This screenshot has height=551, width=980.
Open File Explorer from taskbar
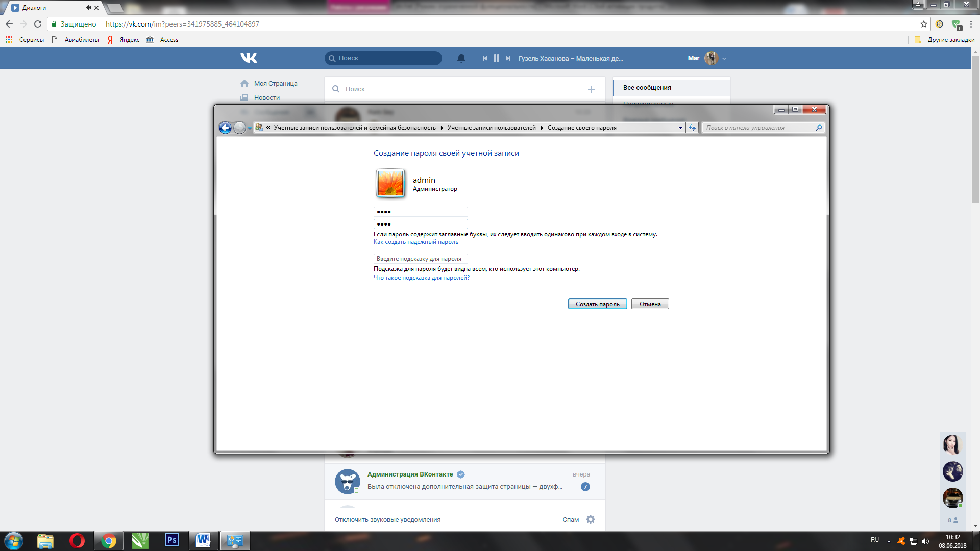[45, 541]
